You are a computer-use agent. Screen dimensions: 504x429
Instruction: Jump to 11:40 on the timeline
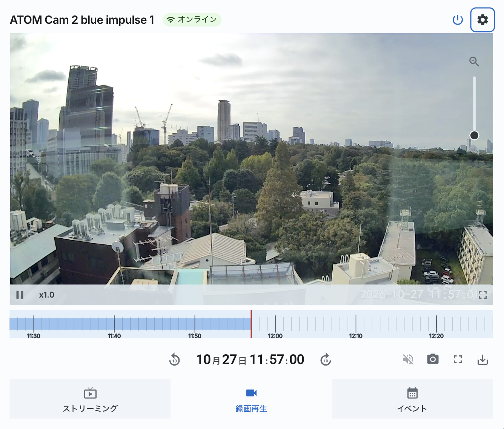(x=114, y=336)
